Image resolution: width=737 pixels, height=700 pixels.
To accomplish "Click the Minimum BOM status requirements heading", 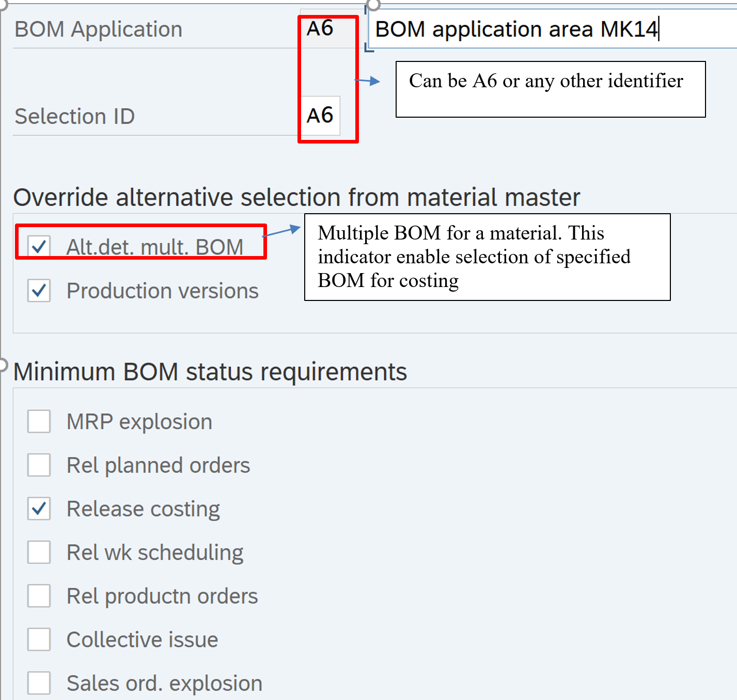I will (x=210, y=372).
